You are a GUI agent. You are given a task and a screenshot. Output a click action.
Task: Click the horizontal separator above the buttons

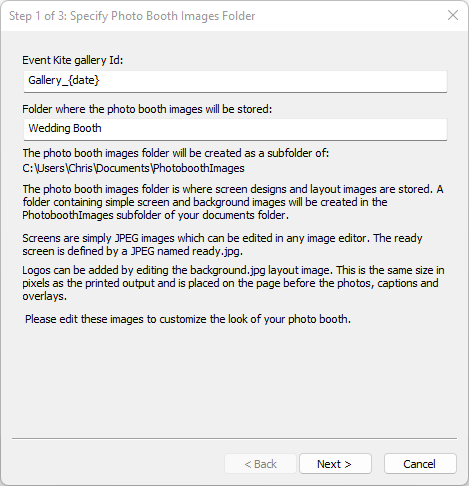click(234, 438)
